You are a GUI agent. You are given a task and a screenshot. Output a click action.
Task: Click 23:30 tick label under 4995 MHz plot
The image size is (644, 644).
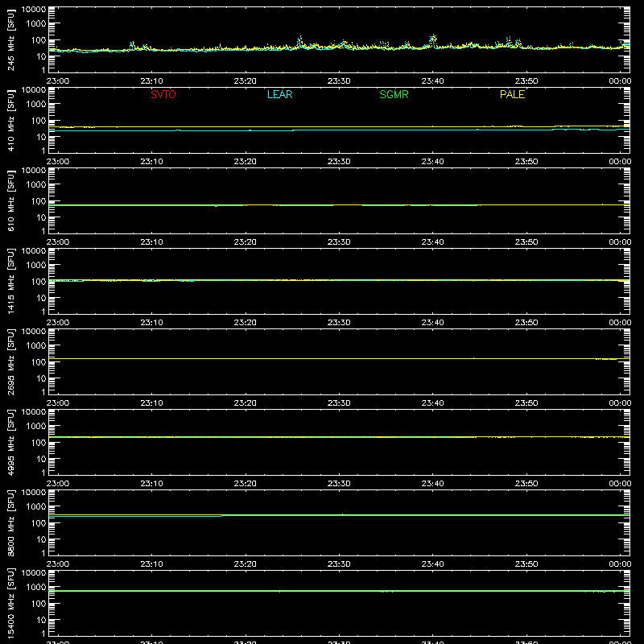(339, 484)
